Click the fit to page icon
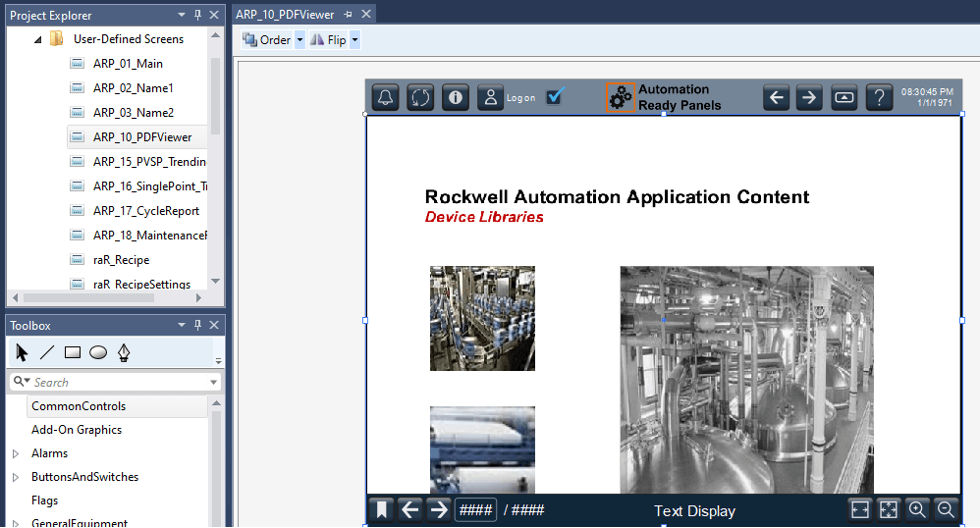The image size is (980, 528). click(888, 510)
